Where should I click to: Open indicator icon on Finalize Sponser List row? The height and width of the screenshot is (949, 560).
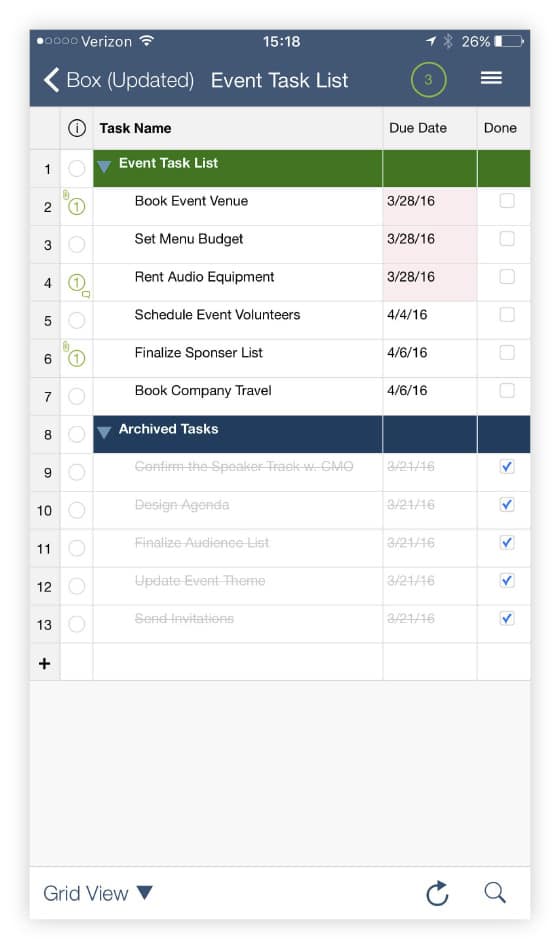tap(76, 357)
